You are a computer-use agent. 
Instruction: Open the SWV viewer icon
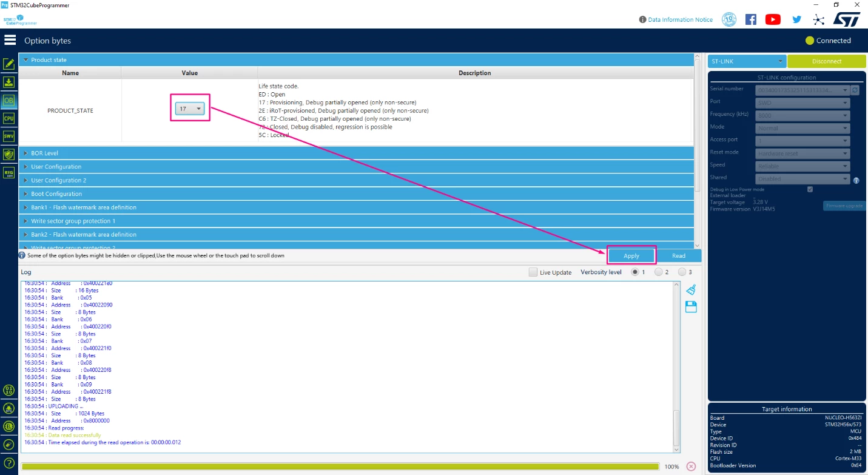[9, 136]
